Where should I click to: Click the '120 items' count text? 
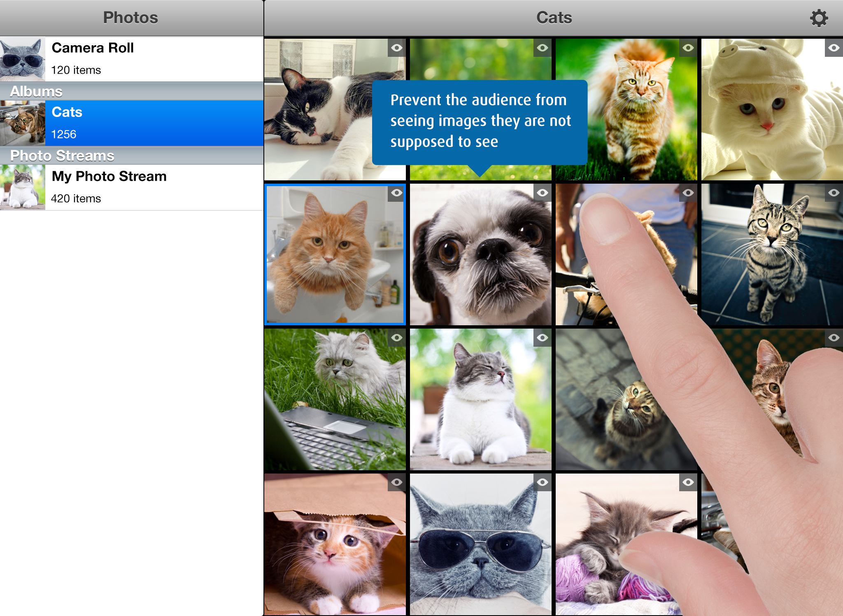pos(76,70)
